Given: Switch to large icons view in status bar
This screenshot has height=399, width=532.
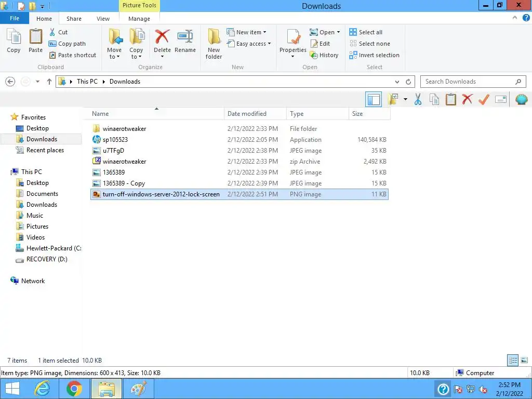Looking at the screenshot, I should 524,360.
